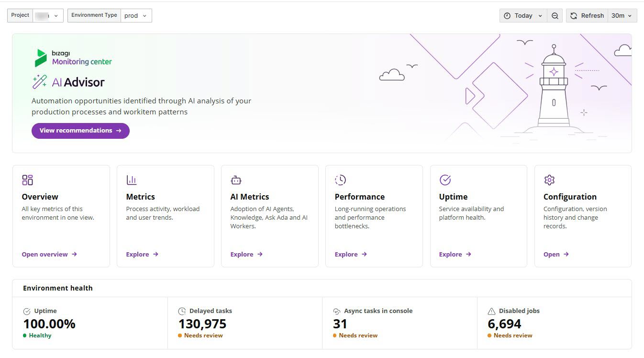This screenshot has width=644, height=358.
Task: Click the Delayed tasks clock icon
Action: click(x=182, y=311)
